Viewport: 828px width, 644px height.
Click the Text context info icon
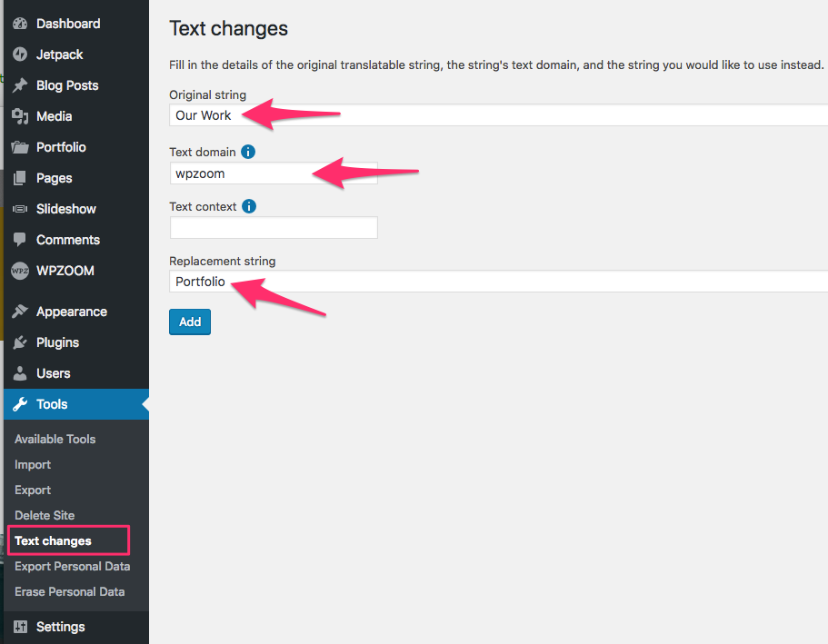click(249, 206)
